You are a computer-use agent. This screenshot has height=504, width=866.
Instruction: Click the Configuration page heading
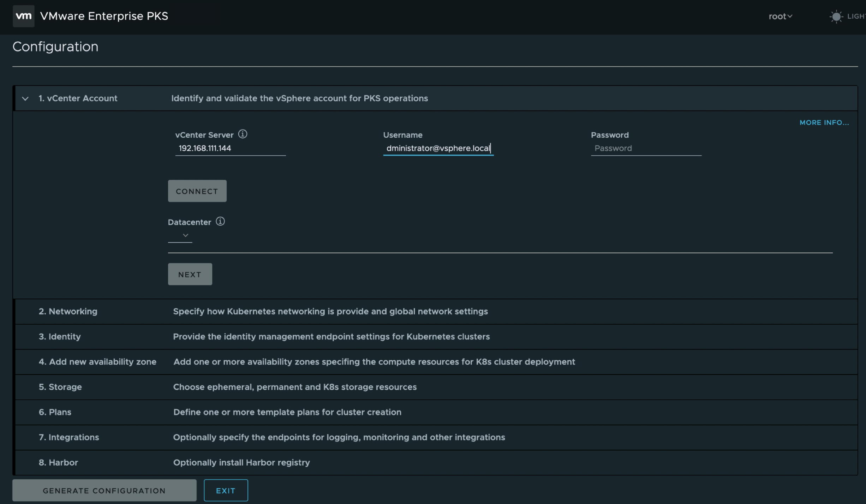(55, 47)
